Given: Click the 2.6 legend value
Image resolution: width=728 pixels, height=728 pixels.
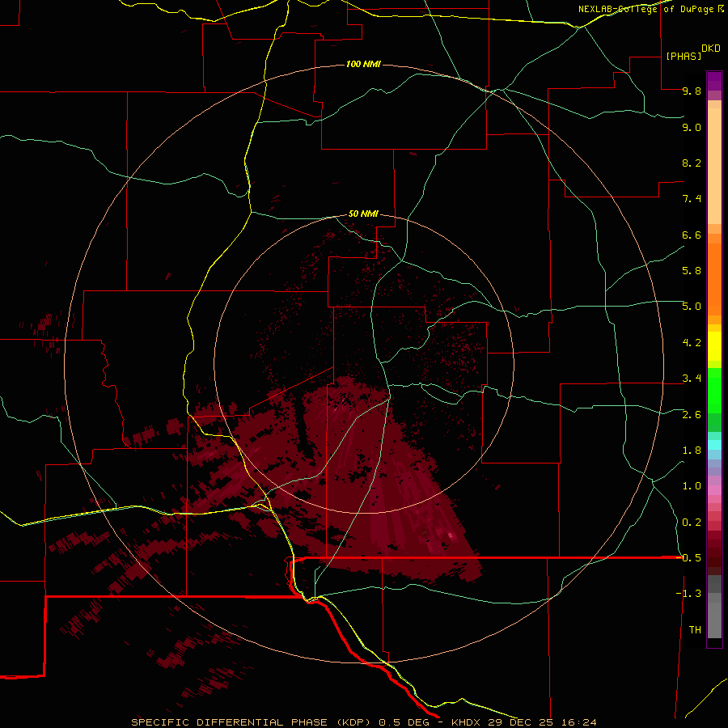Looking at the screenshot, I should coord(692,415).
